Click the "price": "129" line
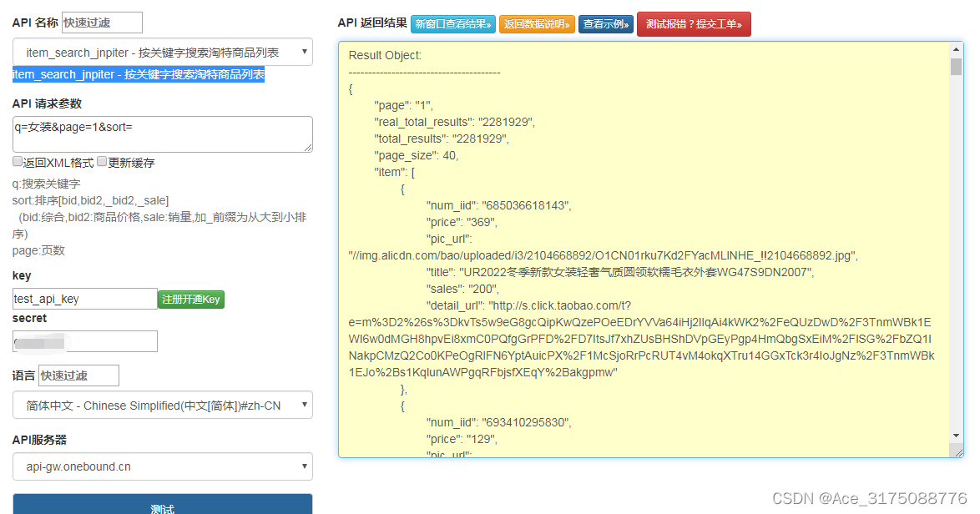 point(462,439)
